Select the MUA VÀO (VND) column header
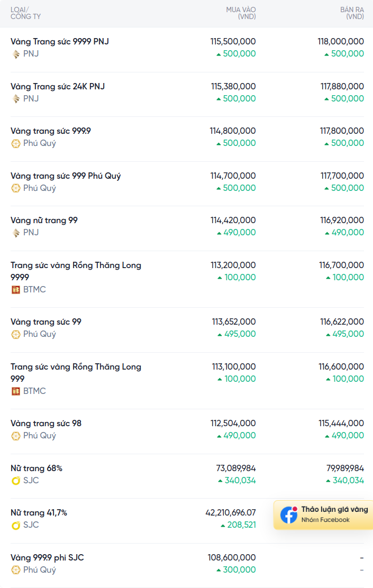Viewport: 373px width, 588px height. 241,13
